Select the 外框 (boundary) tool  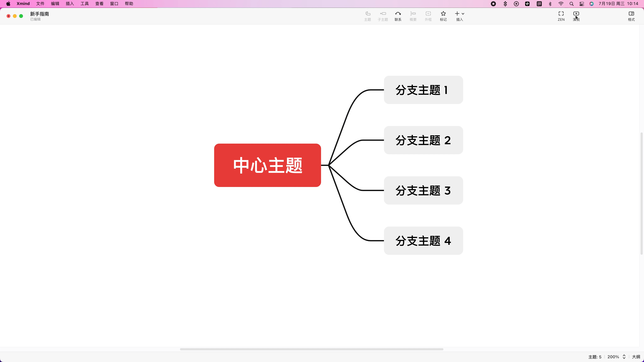click(428, 16)
